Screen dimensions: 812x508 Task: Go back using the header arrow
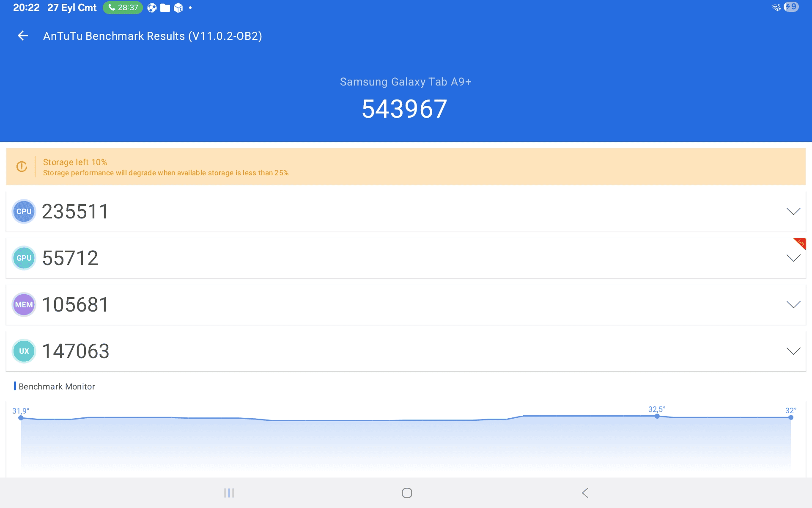(23, 36)
